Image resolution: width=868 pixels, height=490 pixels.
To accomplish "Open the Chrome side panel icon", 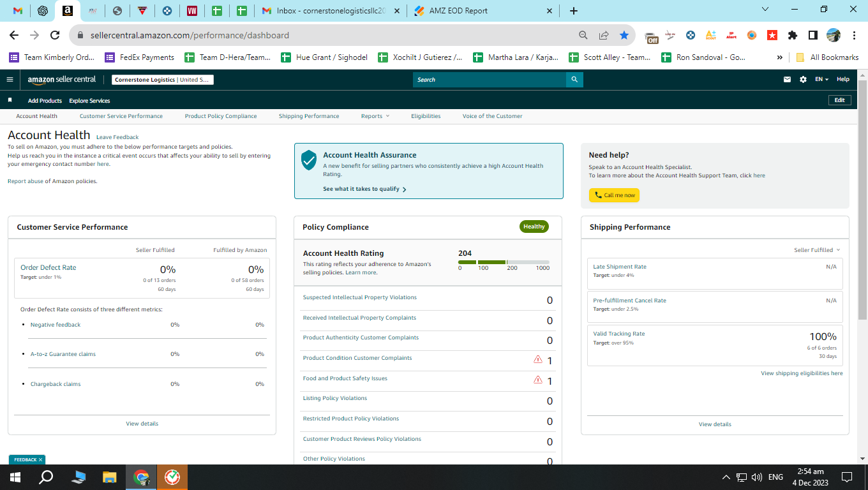I will (x=813, y=35).
